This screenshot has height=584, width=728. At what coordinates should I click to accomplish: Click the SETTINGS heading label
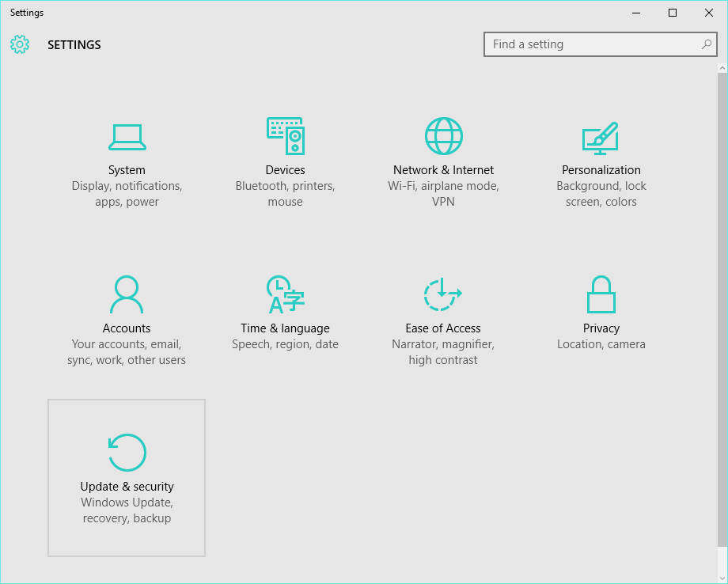pos(74,45)
